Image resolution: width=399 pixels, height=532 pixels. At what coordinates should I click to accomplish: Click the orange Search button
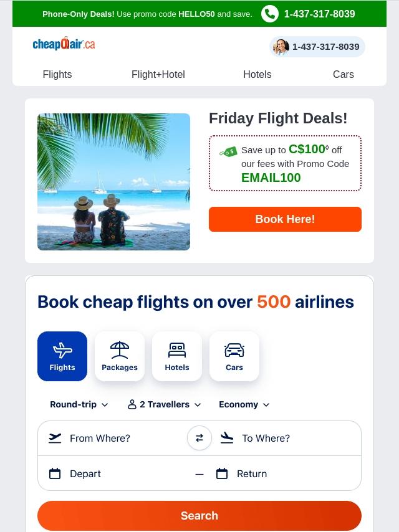pyautogui.click(x=199, y=516)
